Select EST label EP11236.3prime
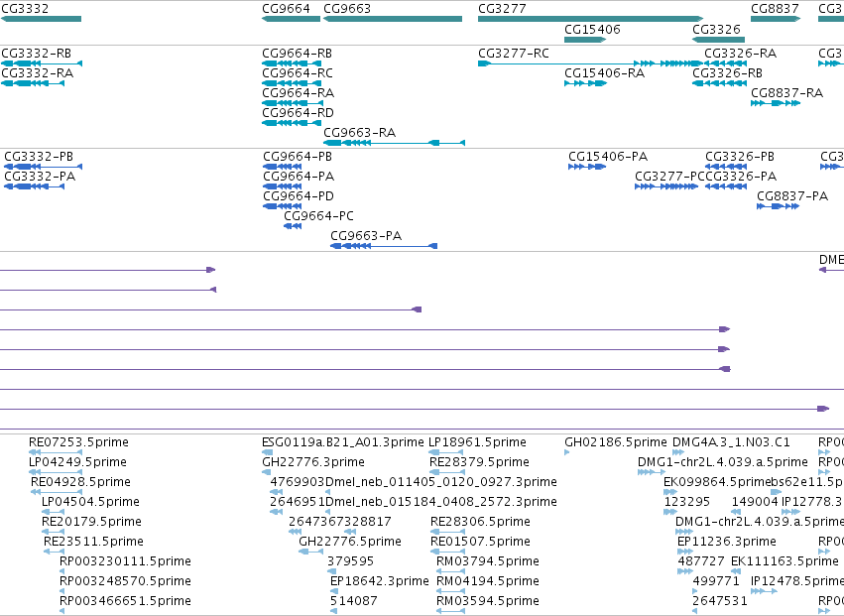844x616 pixels. coord(727,542)
